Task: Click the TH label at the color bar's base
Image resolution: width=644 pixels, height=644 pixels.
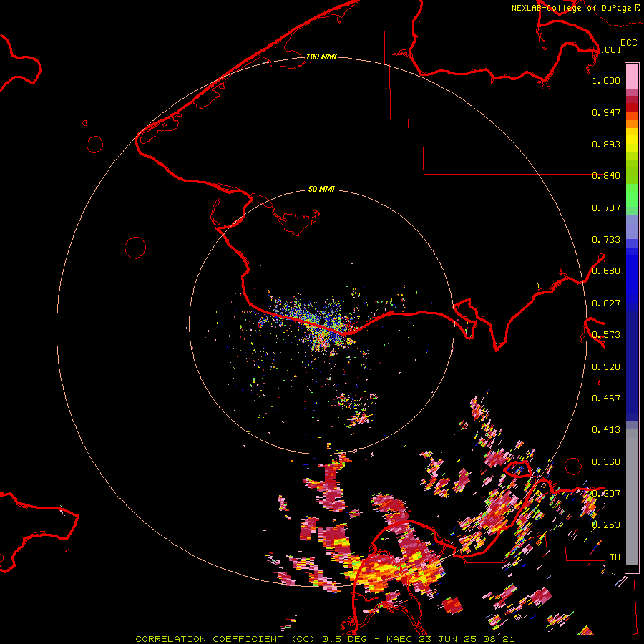Action: [x=615, y=557]
